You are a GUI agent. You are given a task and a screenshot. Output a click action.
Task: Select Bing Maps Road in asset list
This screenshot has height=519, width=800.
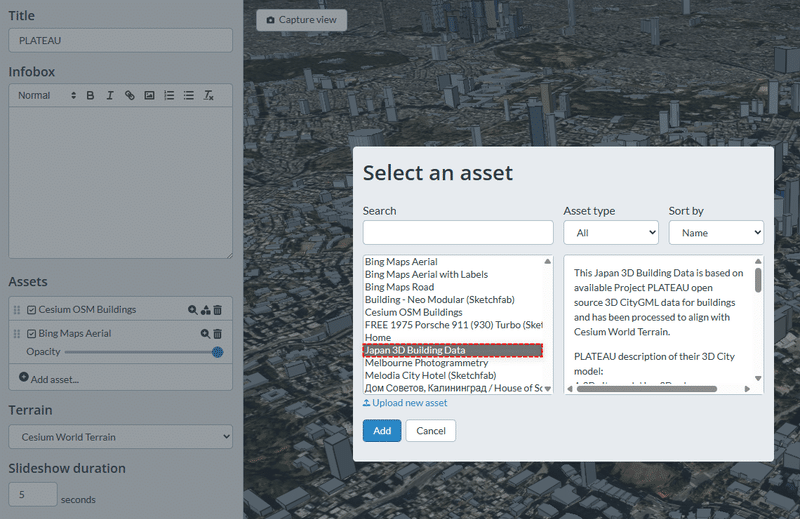(400, 287)
